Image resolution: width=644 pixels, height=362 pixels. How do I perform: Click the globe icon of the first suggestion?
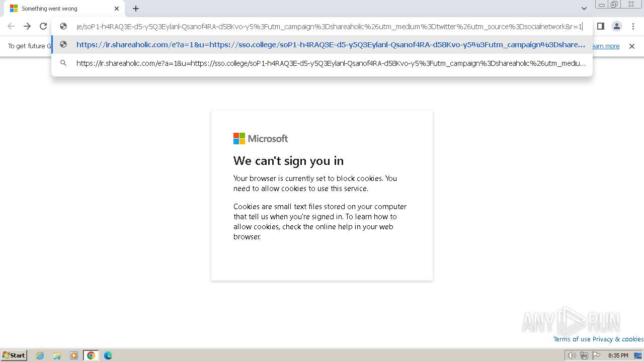point(63,45)
